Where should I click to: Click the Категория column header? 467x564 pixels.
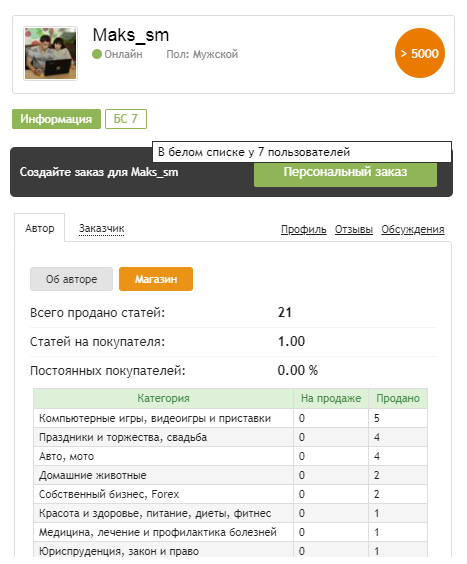[163, 398]
